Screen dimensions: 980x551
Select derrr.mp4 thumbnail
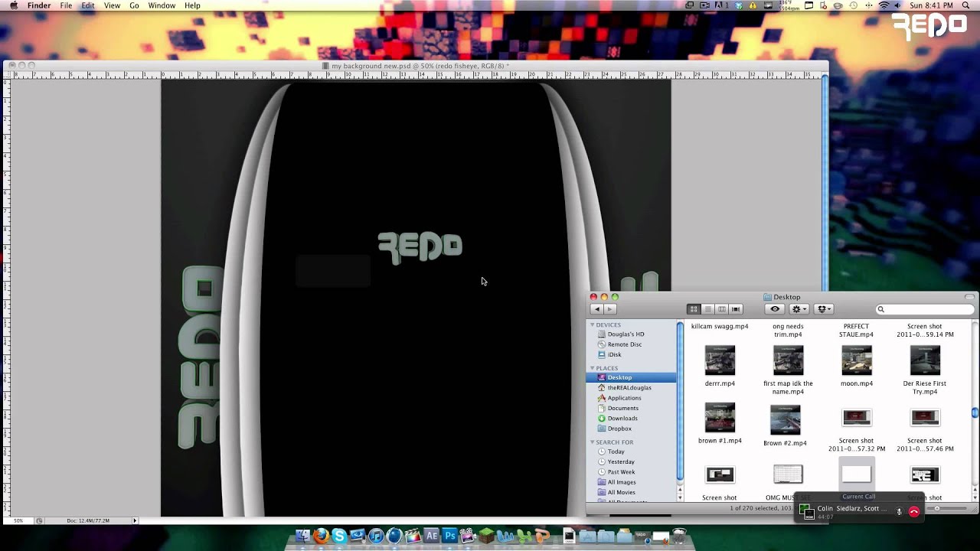click(x=720, y=360)
